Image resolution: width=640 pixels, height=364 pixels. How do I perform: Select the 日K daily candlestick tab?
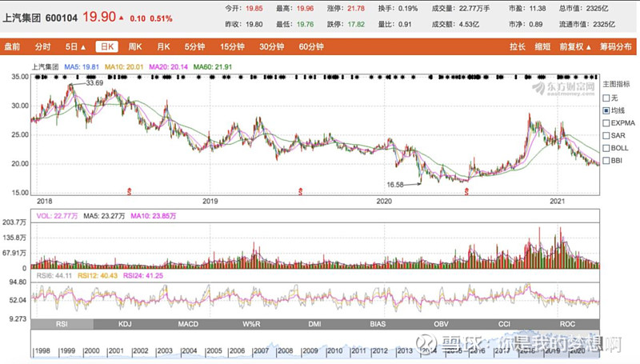click(x=107, y=46)
